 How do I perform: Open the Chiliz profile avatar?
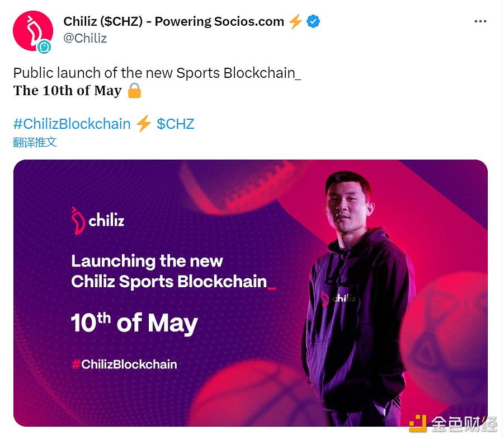pos(32,30)
